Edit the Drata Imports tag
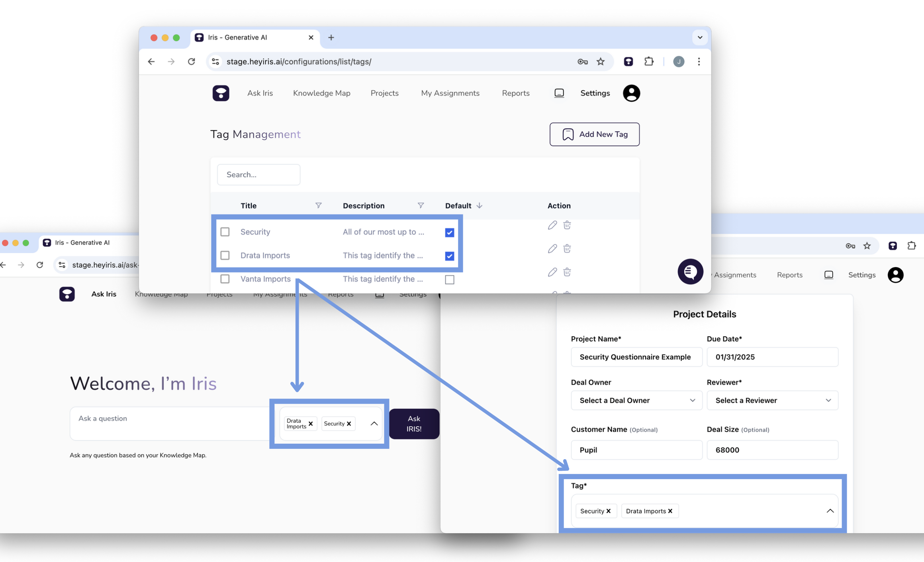The height and width of the screenshot is (562, 924). click(552, 249)
